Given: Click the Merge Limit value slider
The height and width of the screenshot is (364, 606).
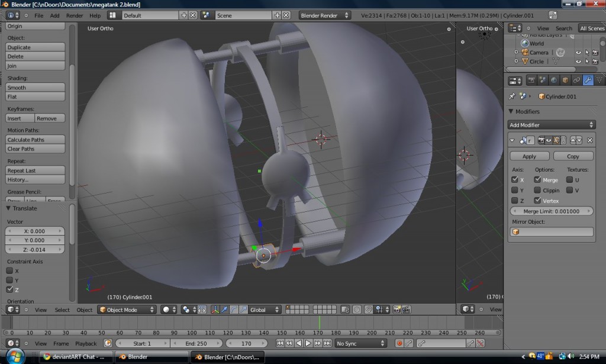Looking at the screenshot, I should point(552,211).
